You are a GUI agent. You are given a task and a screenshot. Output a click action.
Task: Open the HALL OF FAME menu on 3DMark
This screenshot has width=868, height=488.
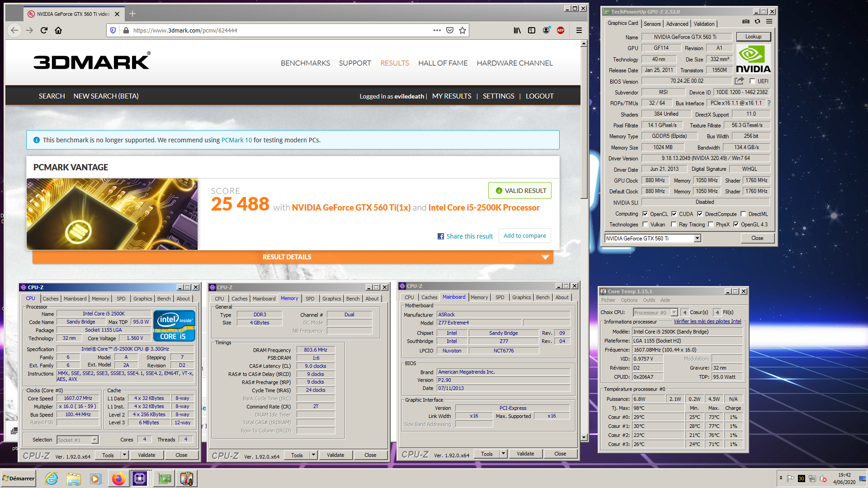[443, 63]
